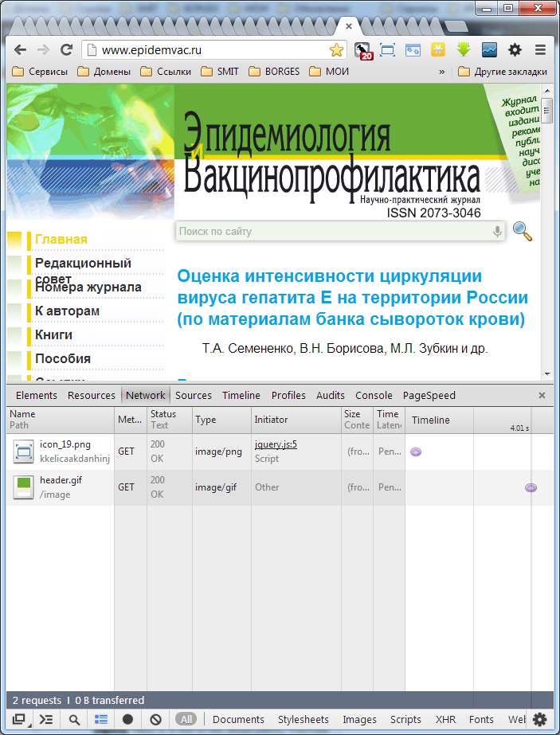This screenshot has height=735, width=560.
Task: Click the microphone icon in search field
Action: (x=497, y=231)
